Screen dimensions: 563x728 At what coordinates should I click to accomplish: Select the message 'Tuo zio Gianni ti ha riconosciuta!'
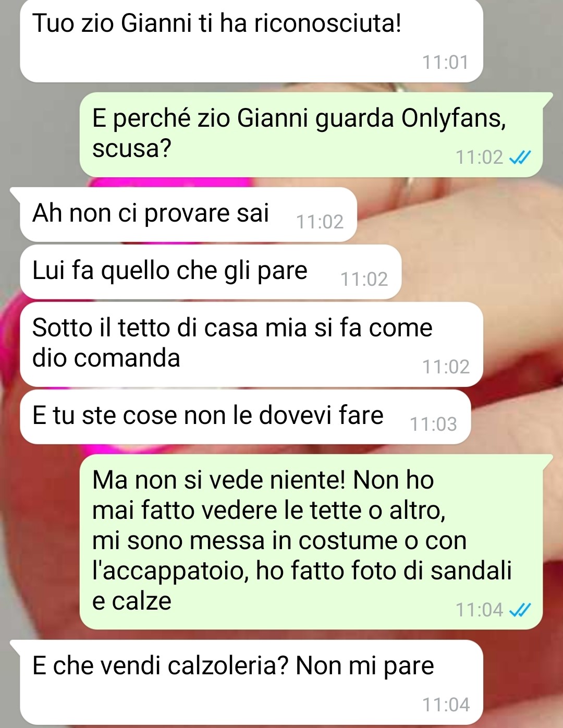pyautogui.click(x=251, y=41)
